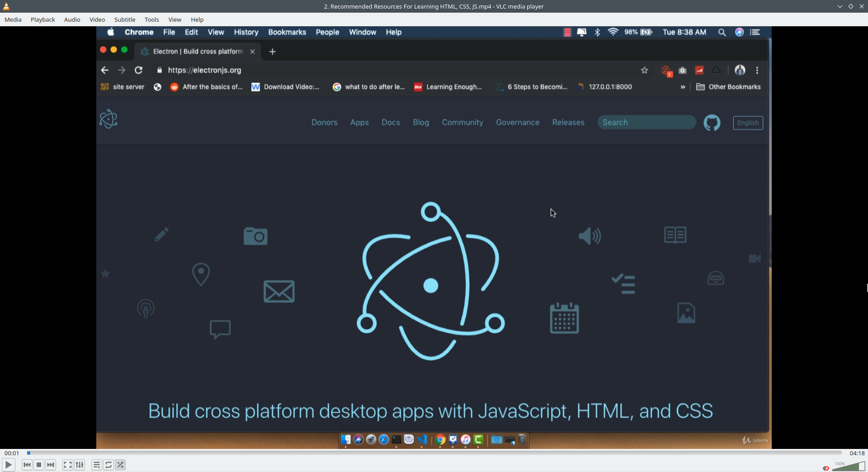868x472 pixels.
Task: Toggle VLC fullscreen video mode
Action: click(68, 465)
